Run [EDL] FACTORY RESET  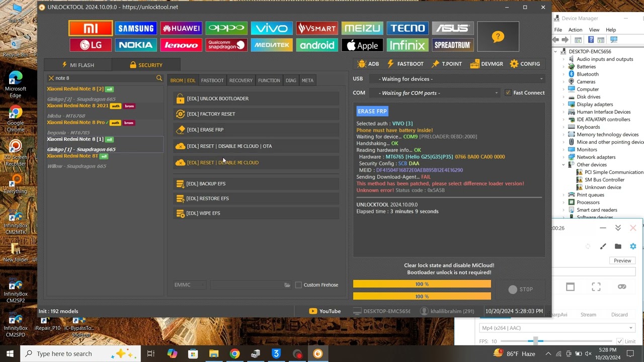tap(256, 114)
